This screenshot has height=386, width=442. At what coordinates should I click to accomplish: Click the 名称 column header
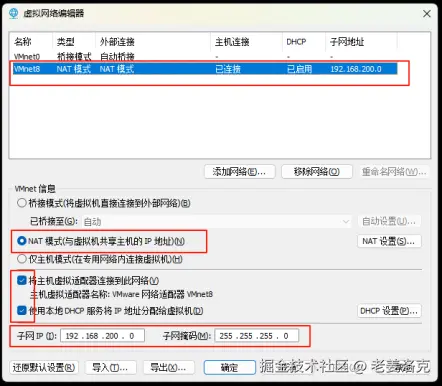click(32, 42)
